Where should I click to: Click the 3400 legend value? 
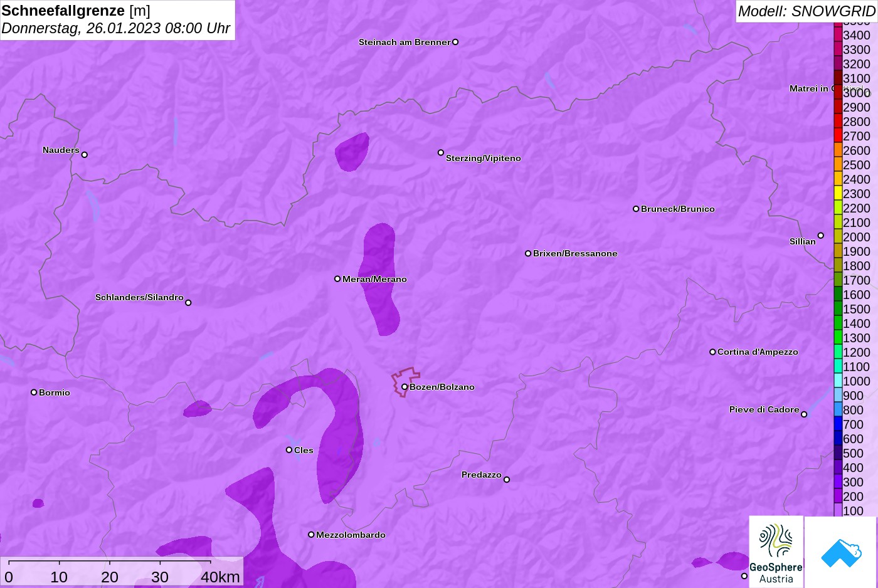(857, 35)
